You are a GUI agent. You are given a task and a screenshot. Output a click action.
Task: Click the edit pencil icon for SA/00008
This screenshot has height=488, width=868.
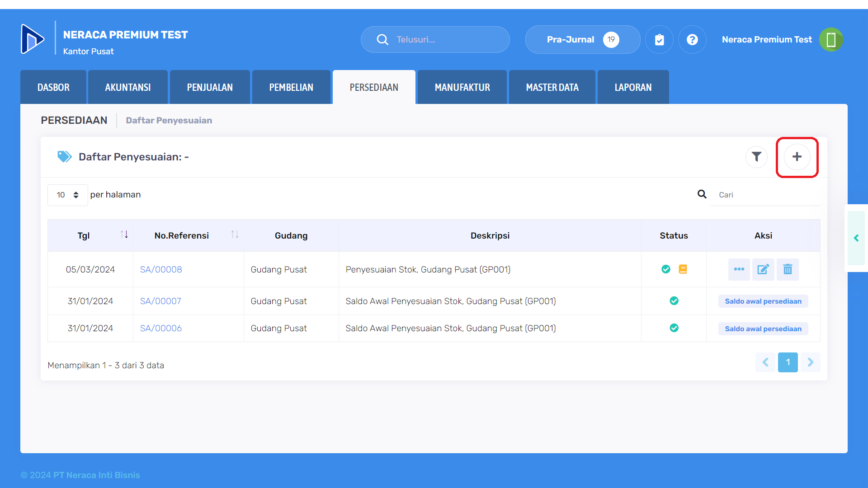(x=763, y=269)
